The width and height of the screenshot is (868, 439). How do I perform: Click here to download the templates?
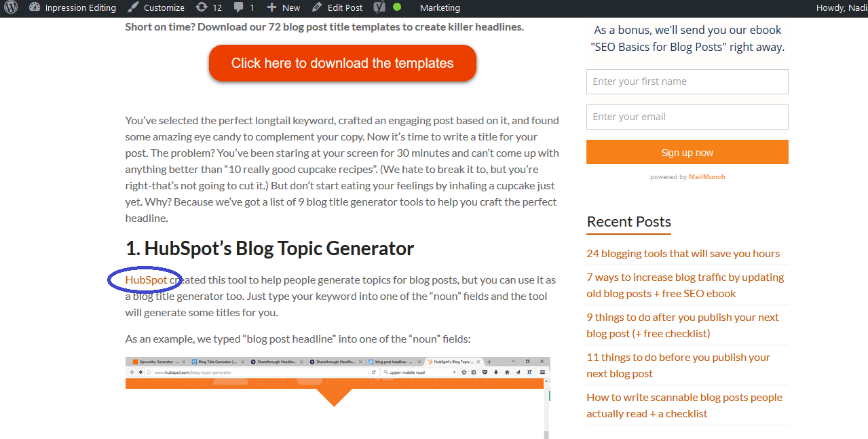[342, 62]
